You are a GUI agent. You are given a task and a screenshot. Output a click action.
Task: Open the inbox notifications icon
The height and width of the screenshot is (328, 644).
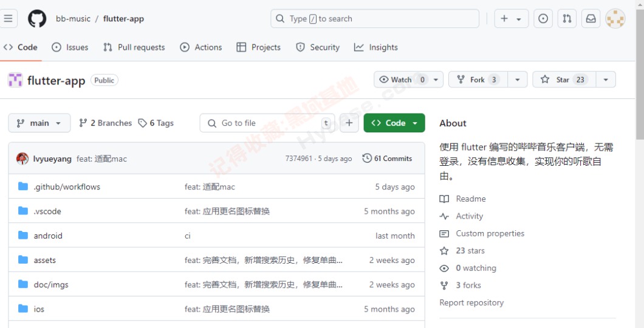click(591, 18)
